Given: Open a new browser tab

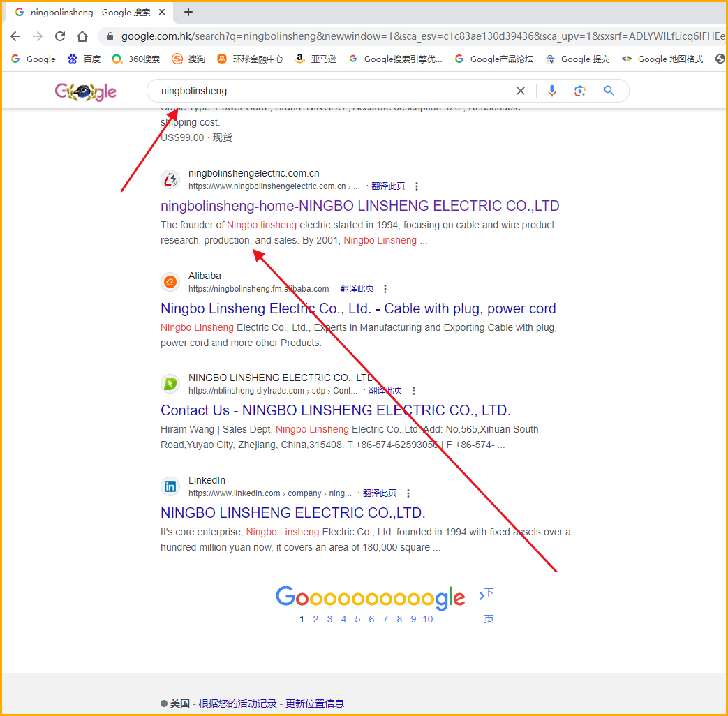Looking at the screenshot, I should click(188, 12).
